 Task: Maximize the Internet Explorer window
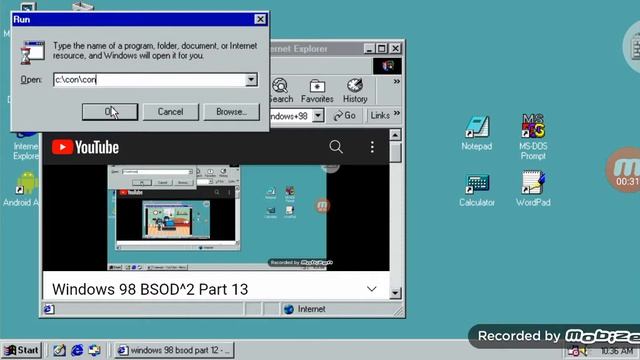(381, 49)
